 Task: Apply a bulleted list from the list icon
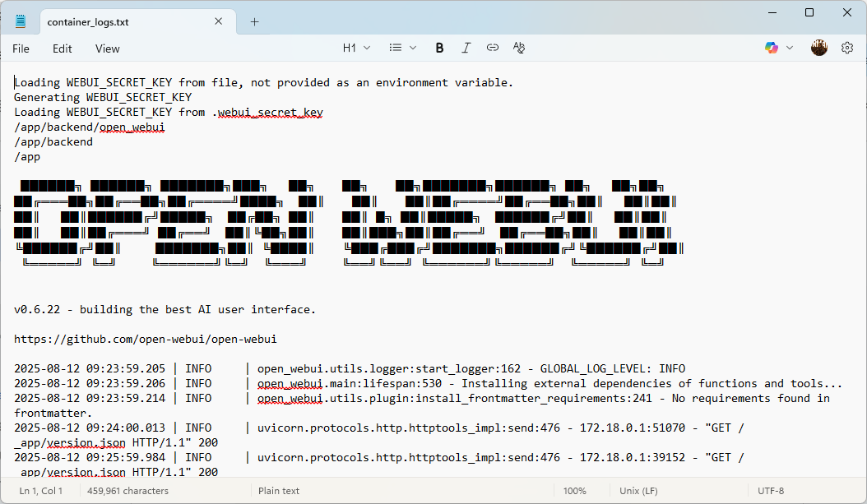396,48
